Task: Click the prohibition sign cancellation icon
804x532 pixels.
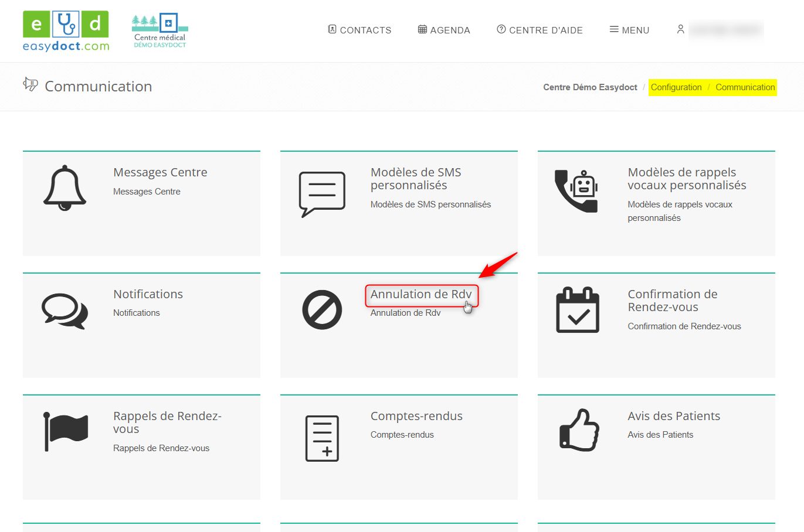Action: (x=322, y=309)
